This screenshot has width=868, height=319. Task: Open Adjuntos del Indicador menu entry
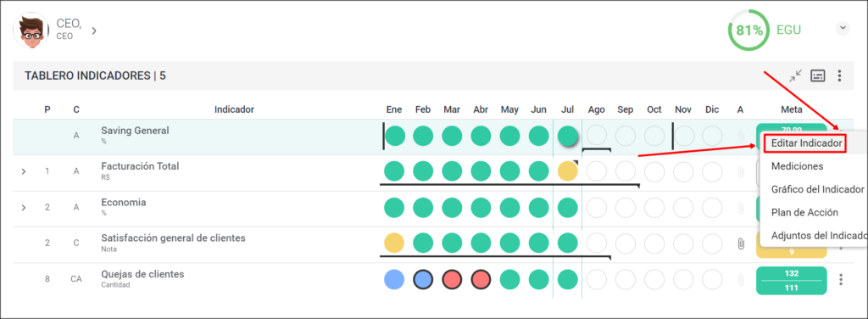[819, 235]
